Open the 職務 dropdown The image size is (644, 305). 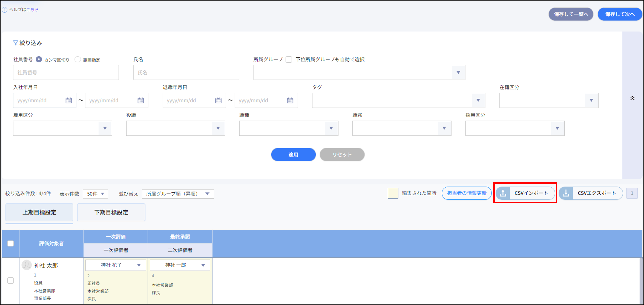(x=402, y=128)
